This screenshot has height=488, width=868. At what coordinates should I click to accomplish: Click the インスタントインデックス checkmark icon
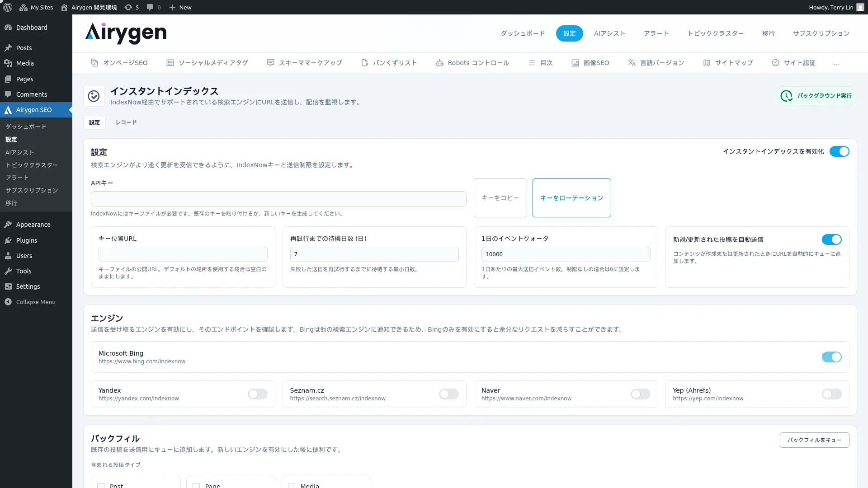(x=94, y=96)
